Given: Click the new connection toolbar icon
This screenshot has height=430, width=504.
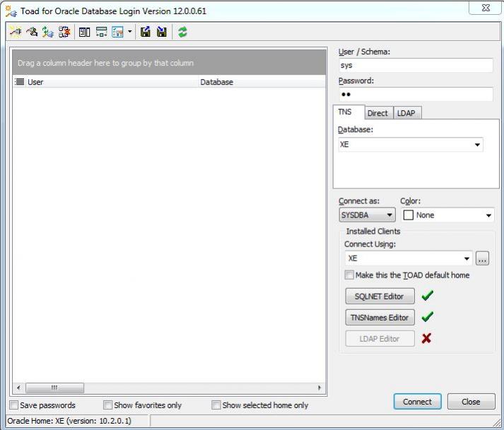Looking at the screenshot, I should [14, 32].
